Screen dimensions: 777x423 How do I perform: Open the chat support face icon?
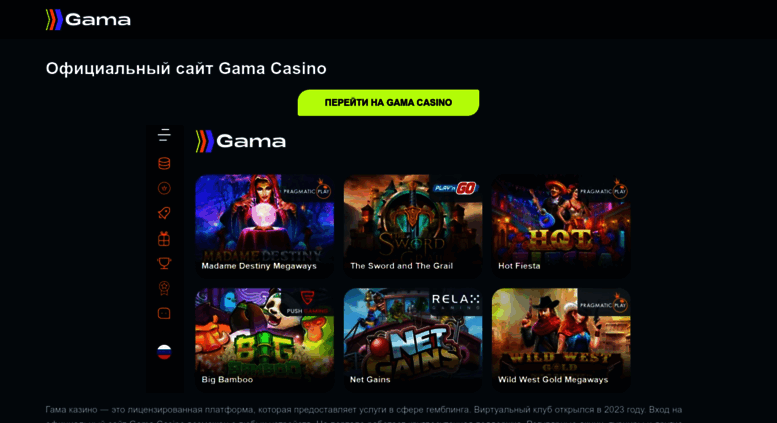pyautogui.click(x=164, y=313)
